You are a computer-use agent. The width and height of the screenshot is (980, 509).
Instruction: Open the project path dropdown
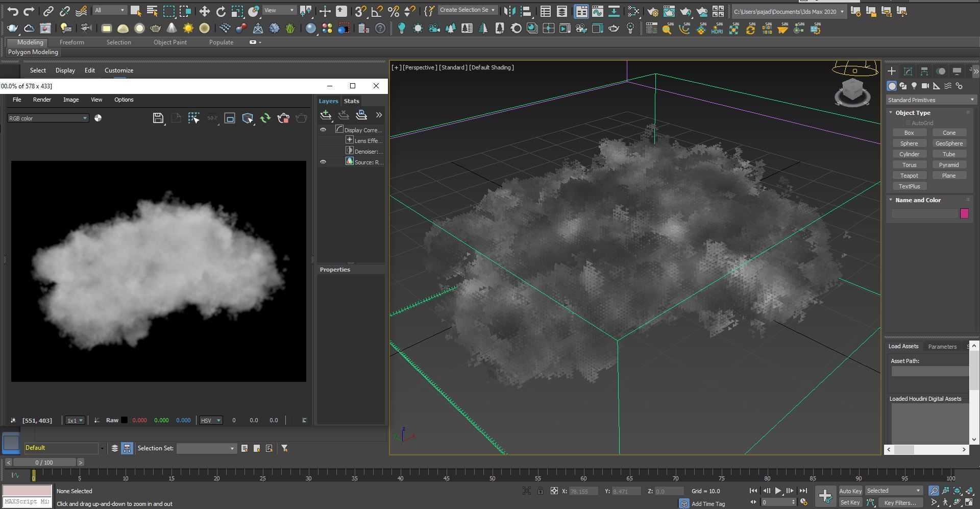tap(789, 11)
